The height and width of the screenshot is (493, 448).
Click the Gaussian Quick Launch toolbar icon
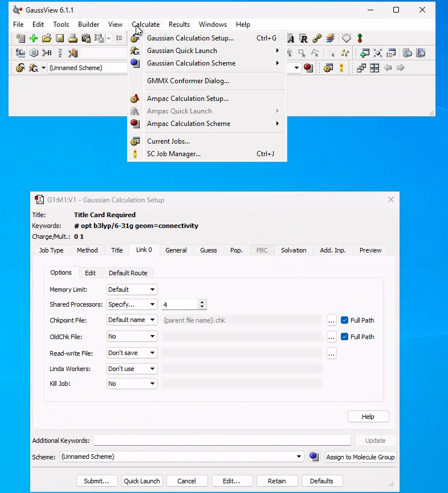click(34, 68)
